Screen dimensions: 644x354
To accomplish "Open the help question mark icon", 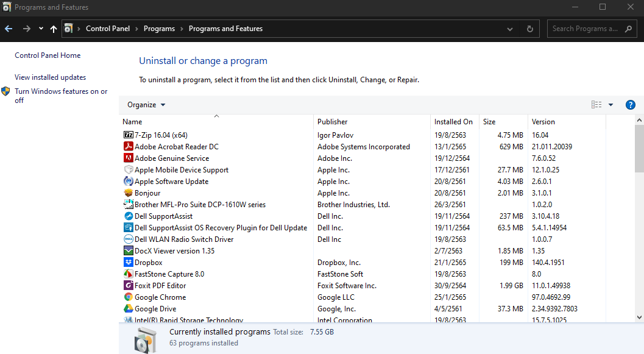I will pos(631,105).
